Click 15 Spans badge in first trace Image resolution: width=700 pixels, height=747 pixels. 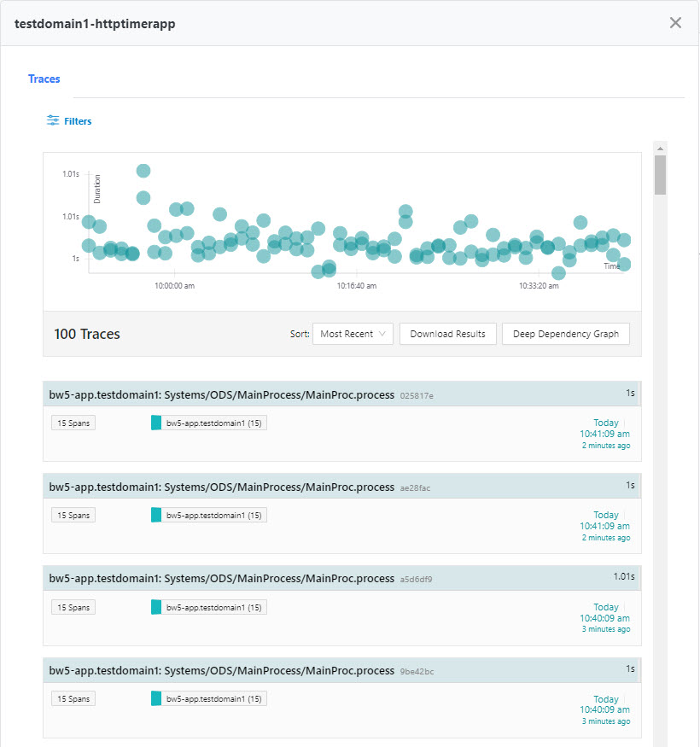pos(73,423)
